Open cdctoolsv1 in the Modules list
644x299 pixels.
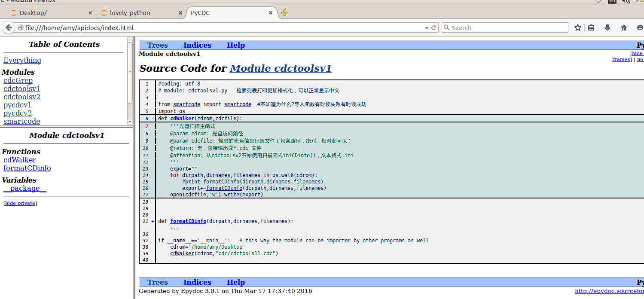click(x=22, y=88)
